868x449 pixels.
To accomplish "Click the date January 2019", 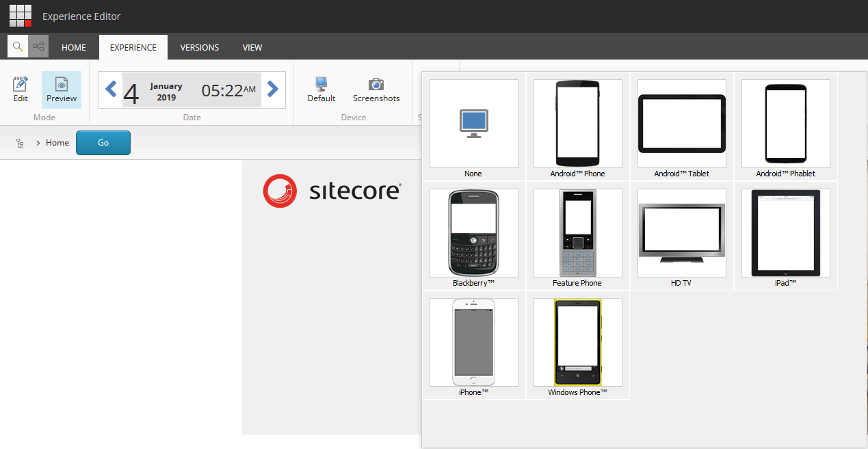I will [166, 92].
